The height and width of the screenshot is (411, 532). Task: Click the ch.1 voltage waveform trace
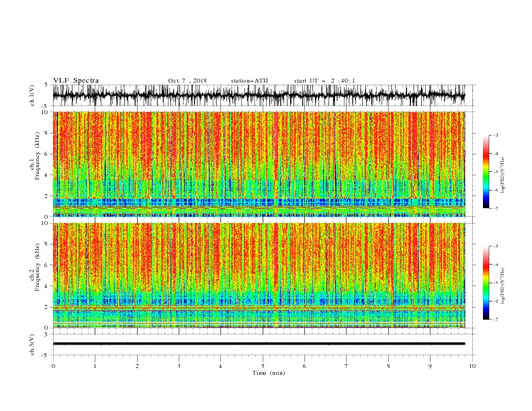click(x=259, y=95)
